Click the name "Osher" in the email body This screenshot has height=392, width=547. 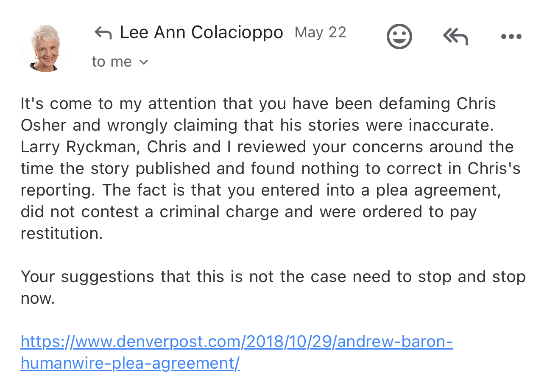[x=44, y=126]
